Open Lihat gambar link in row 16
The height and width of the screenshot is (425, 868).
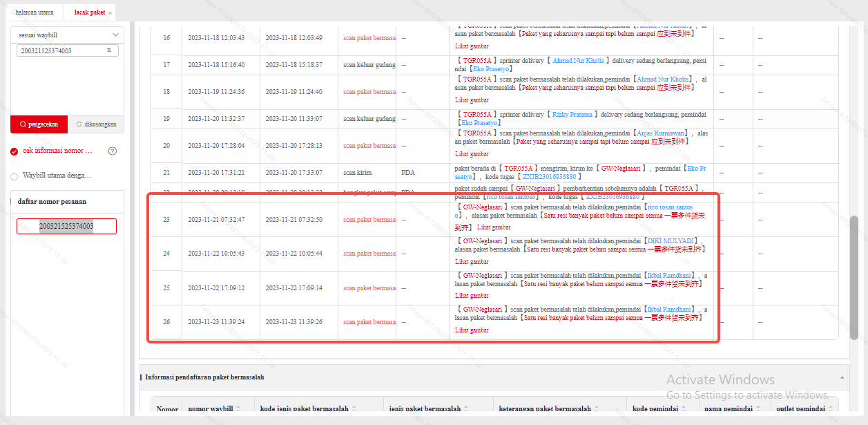[472, 46]
